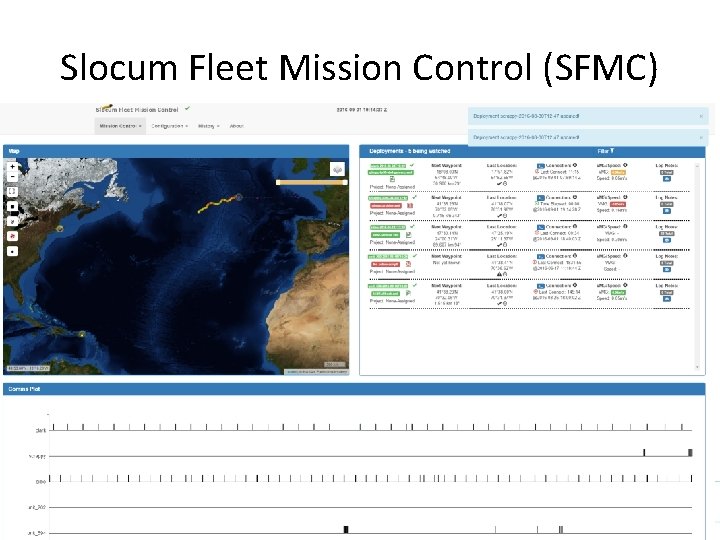Image resolution: width=720 pixels, height=540 pixels.
Task: Click Connection info icon in orange-VMG row
Action: click(x=575, y=165)
